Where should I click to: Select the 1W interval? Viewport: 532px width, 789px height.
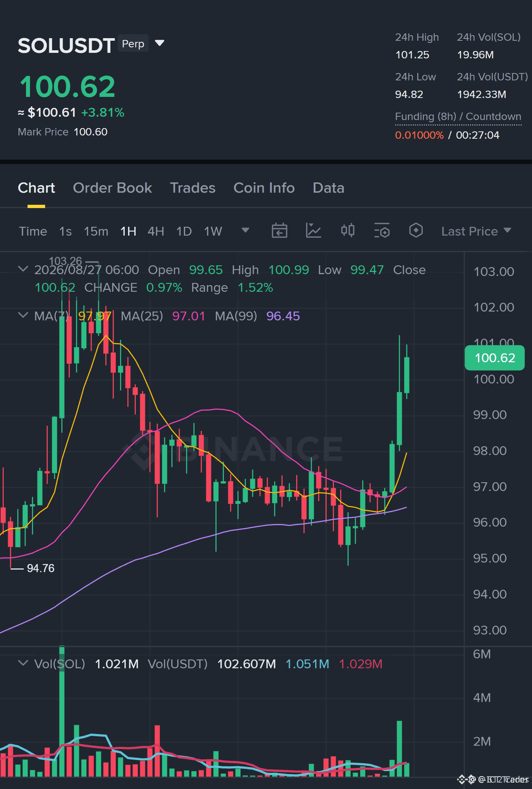(x=213, y=231)
